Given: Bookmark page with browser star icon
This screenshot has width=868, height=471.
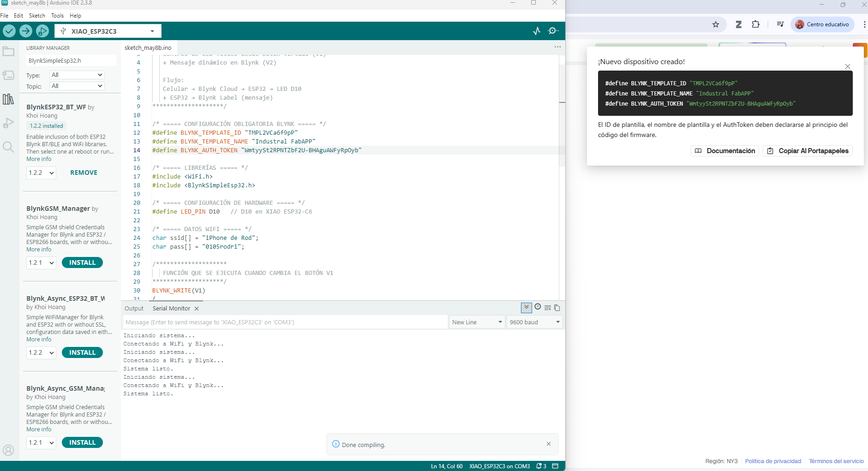Looking at the screenshot, I should (716, 24).
